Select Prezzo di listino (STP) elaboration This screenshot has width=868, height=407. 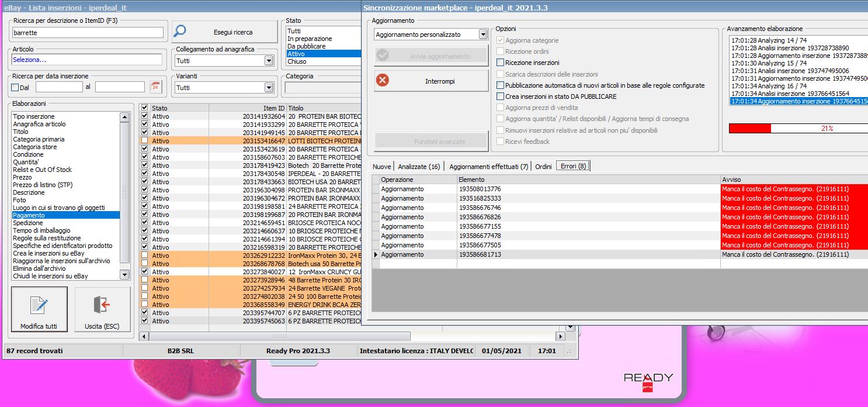(65, 185)
